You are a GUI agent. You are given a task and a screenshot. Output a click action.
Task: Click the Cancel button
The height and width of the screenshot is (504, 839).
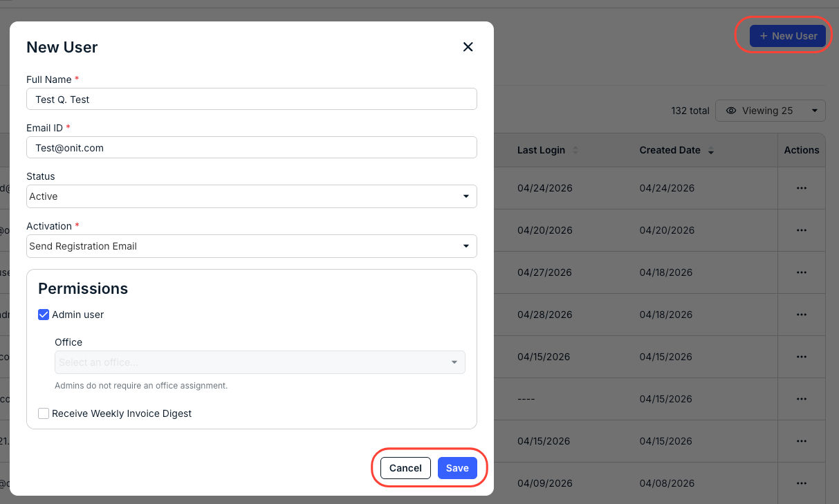(405, 468)
